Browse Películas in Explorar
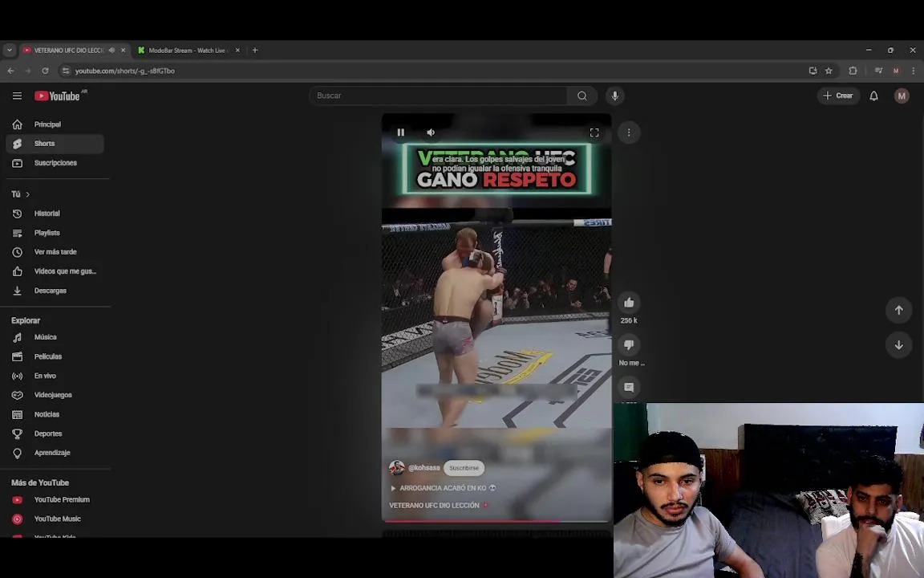 coord(55,356)
